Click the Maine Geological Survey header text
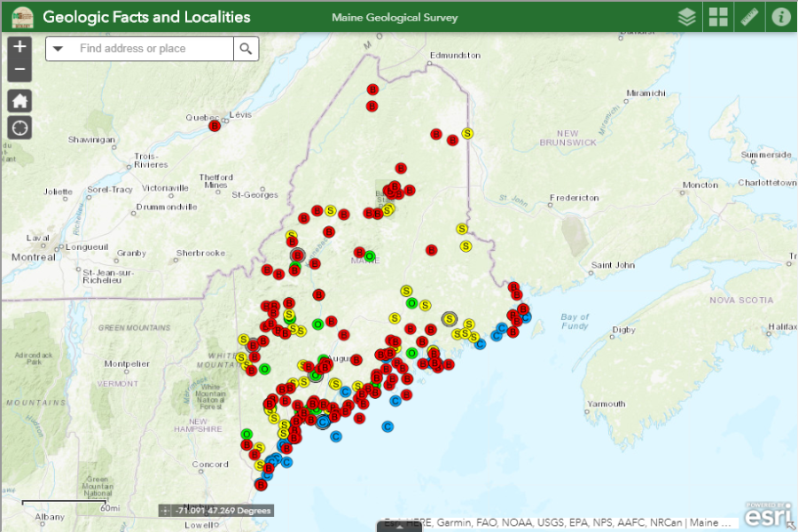The image size is (798, 532). tap(396, 16)
